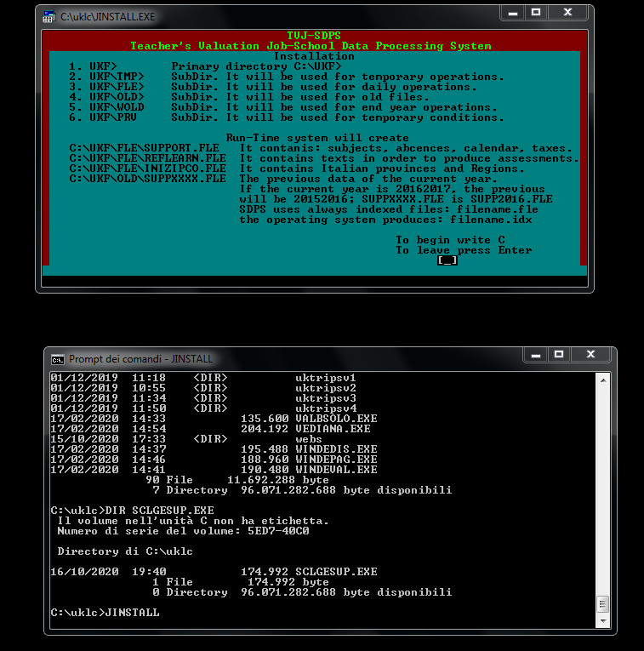Click the bracketed input field in installer
The width and height of the screenshot is (644, 651).
click(x=447, y=260)
